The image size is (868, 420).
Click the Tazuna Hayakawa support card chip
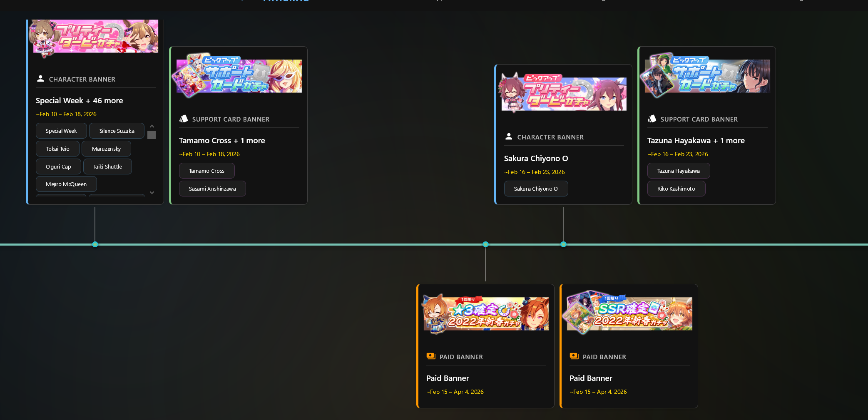(679, 171)
